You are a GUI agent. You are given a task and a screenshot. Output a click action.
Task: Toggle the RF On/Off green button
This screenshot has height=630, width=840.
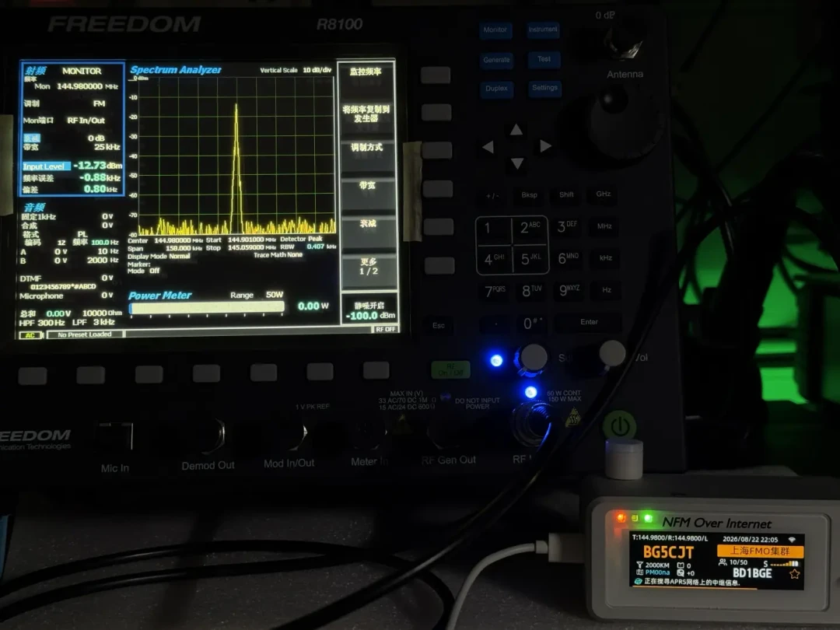(x=450, y=369)
